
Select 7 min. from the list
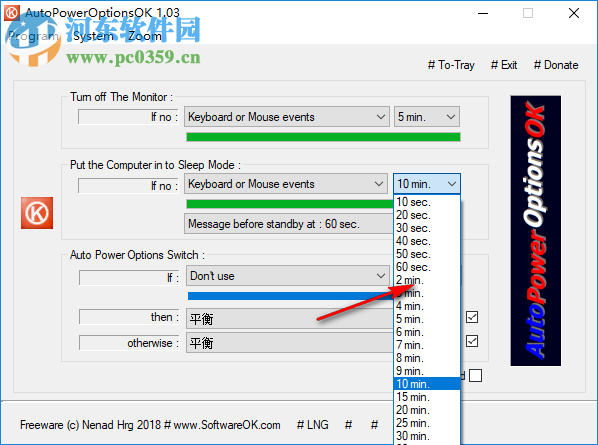pos(427,345)
